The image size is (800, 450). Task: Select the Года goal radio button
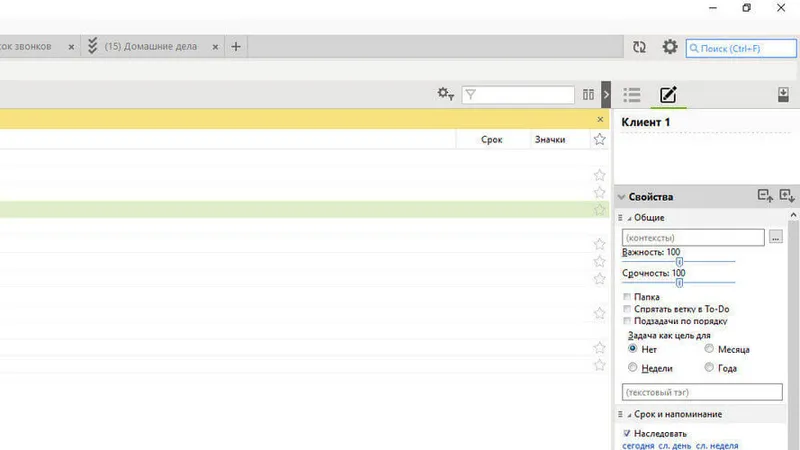709,367
